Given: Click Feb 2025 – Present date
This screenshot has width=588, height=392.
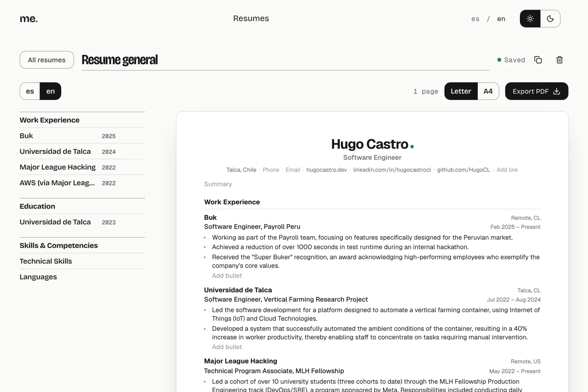Looking at the screenshot, I should (515, 227).
